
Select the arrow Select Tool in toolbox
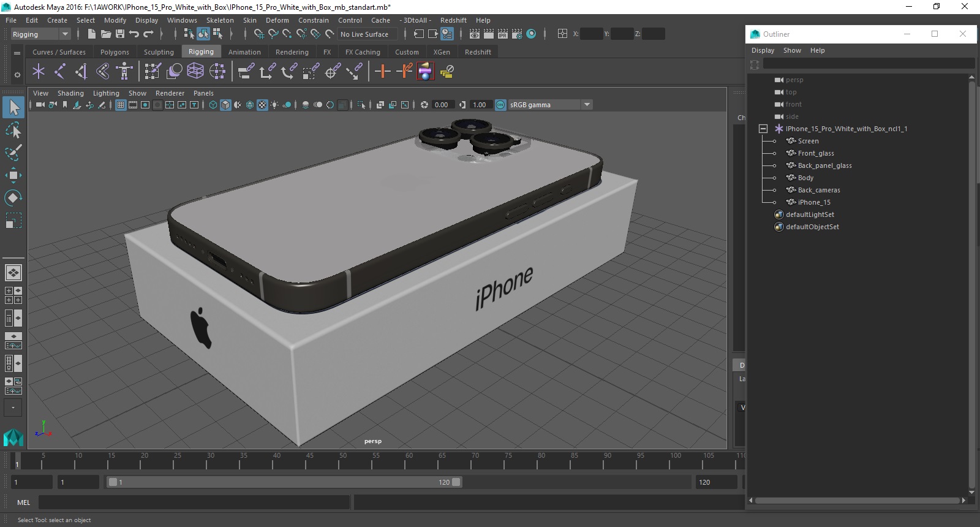pos(13,107)
